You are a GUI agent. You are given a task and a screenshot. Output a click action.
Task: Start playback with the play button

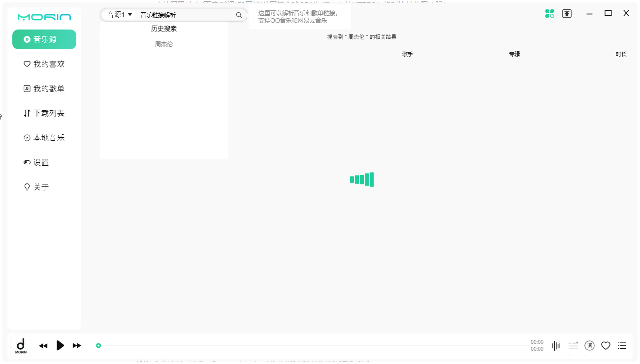click(60, 345)
